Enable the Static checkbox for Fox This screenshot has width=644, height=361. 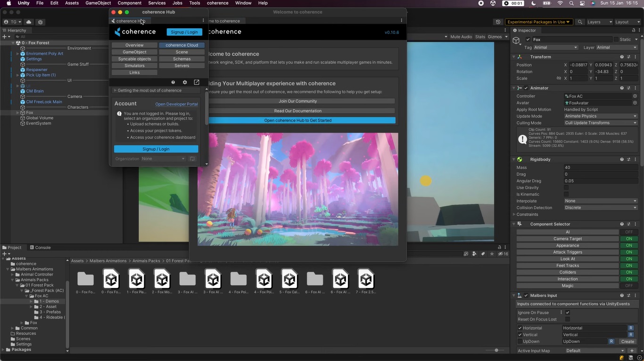[616, 40]
